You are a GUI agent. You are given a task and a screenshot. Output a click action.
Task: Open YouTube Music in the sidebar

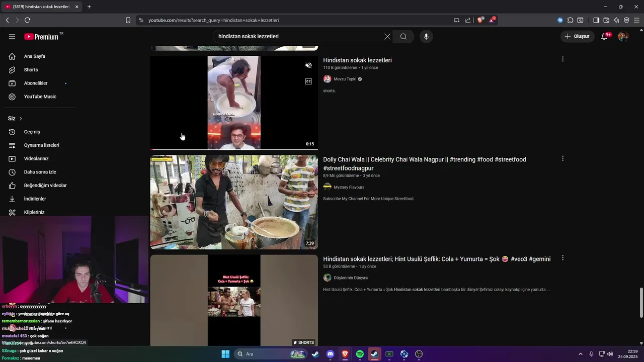[x=40, y=97]
